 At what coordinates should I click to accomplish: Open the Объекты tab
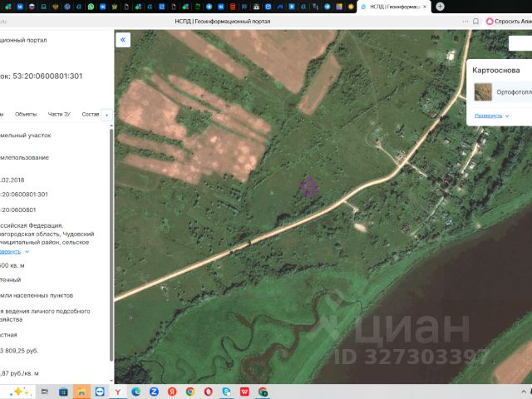(x=26, y=115)
